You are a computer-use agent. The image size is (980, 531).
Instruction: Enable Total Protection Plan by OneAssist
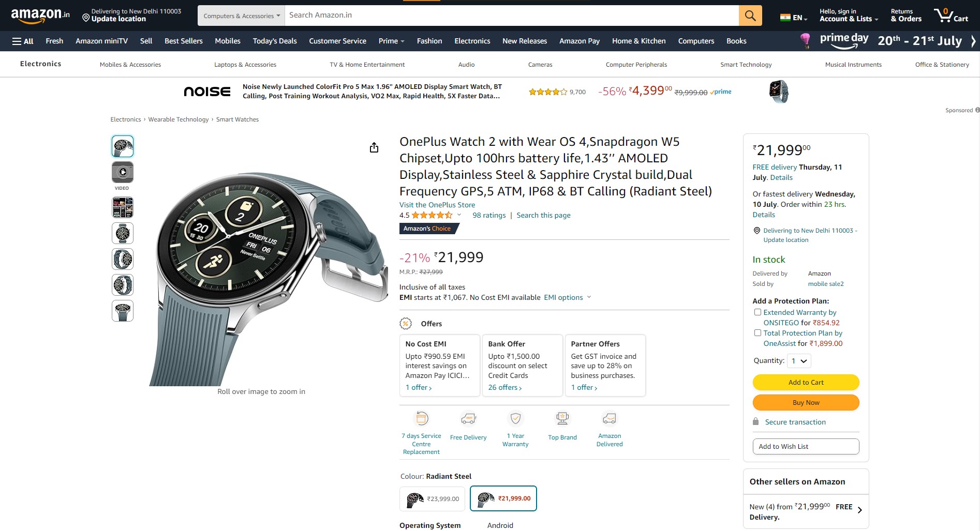tap(758, 333)
